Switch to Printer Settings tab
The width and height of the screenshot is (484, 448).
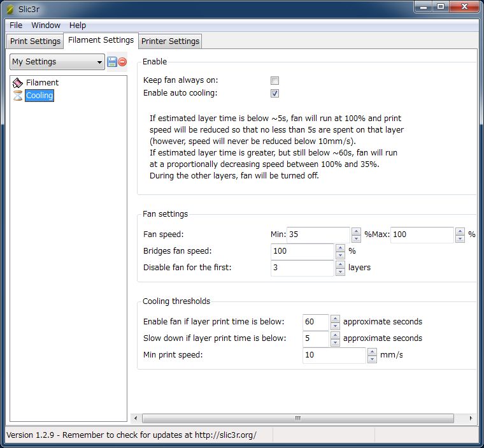170,41
